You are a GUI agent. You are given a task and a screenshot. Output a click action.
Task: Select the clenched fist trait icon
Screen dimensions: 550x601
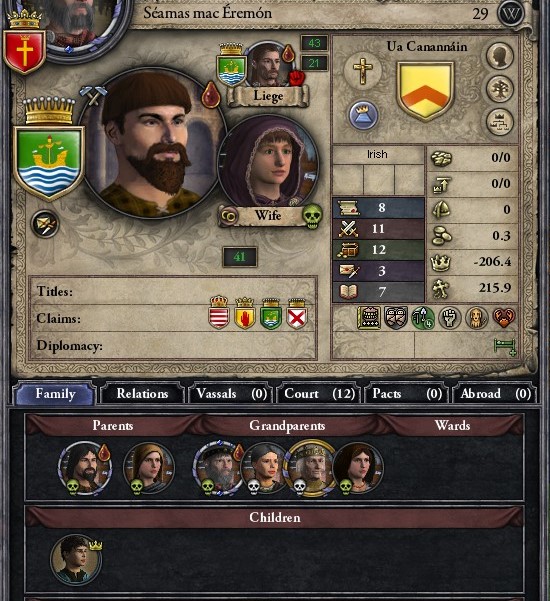pos(449,318)
